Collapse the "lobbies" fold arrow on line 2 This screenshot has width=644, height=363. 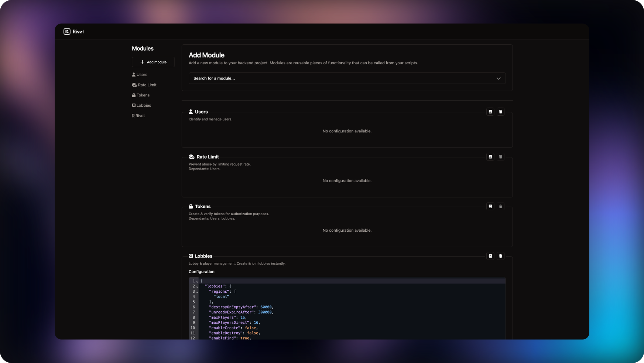point(197,287)
